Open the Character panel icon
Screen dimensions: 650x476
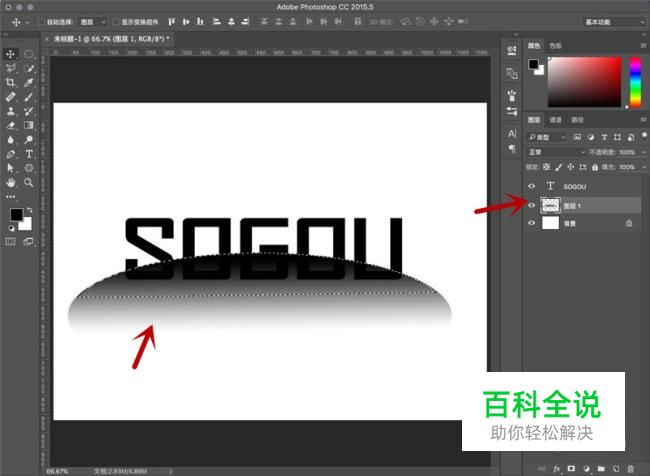tap(512, 134)
